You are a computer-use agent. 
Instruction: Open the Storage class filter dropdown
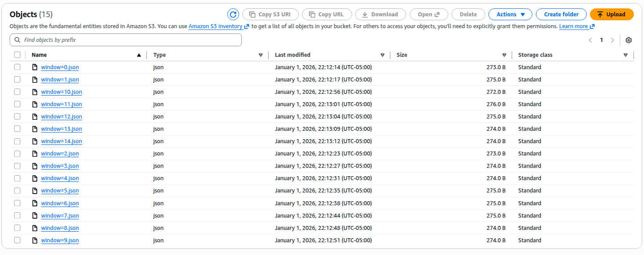(x=626, y=55)
